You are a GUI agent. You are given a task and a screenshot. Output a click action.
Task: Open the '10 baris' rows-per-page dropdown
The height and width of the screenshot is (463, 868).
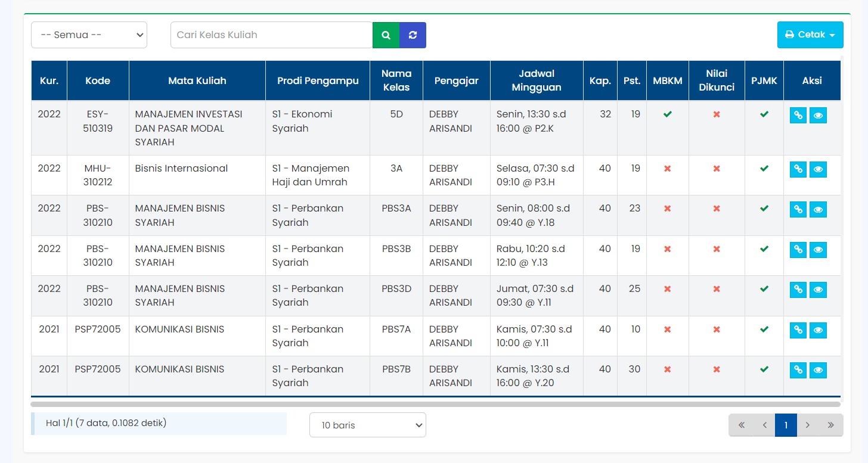tap(367, 425)
